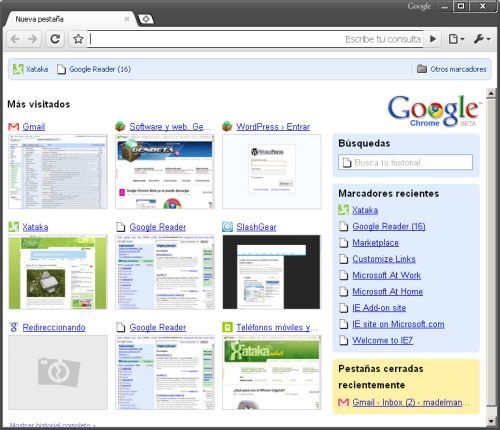Bookmark this page with star icon
500x430 pixels.
78,39
